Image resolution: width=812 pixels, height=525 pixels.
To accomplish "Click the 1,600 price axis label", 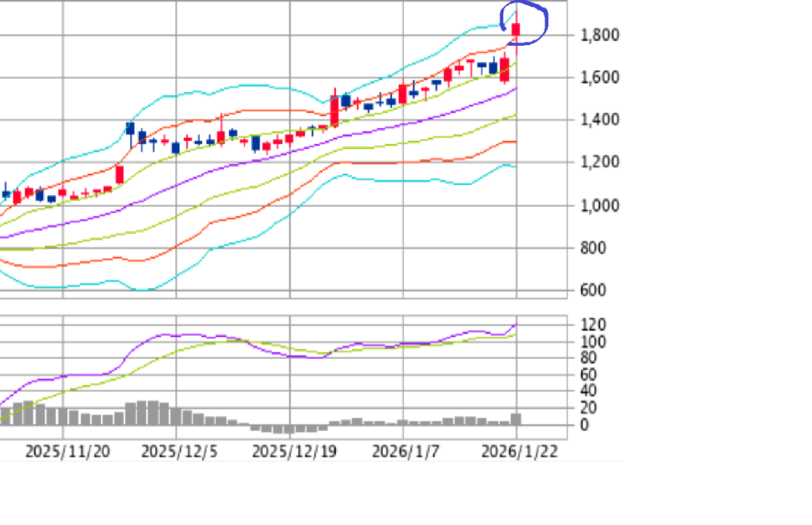I will (599, 77).
